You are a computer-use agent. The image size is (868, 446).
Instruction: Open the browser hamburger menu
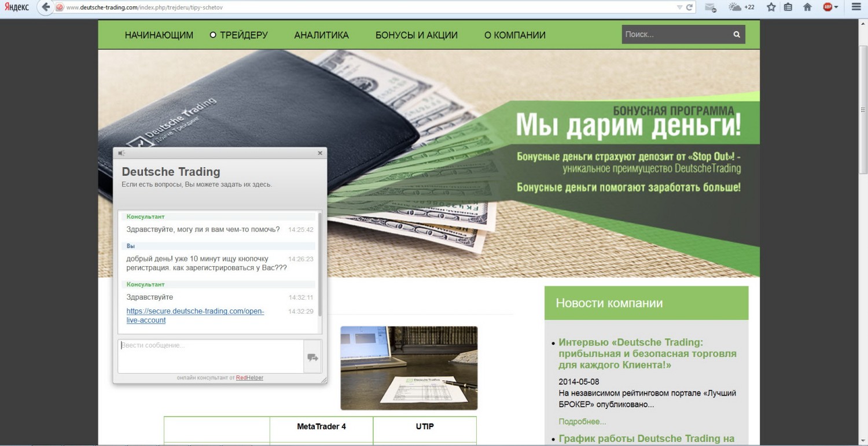coord(856,8)
